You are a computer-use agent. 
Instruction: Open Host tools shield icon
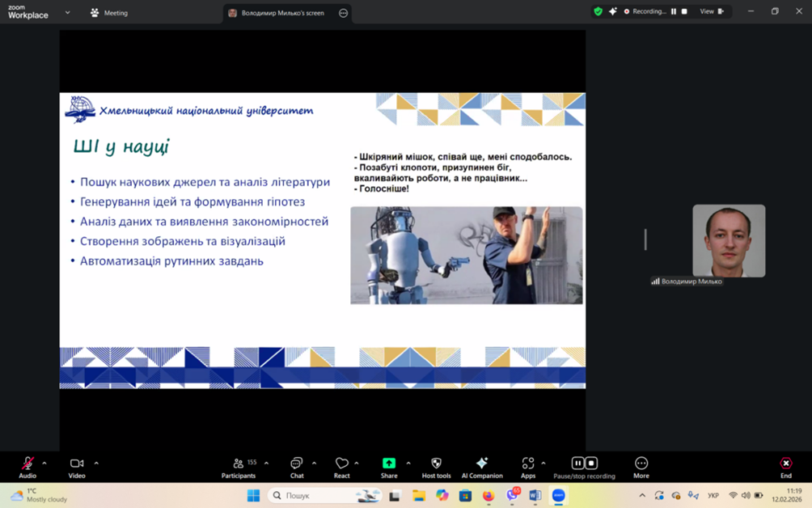click(436, 464)
